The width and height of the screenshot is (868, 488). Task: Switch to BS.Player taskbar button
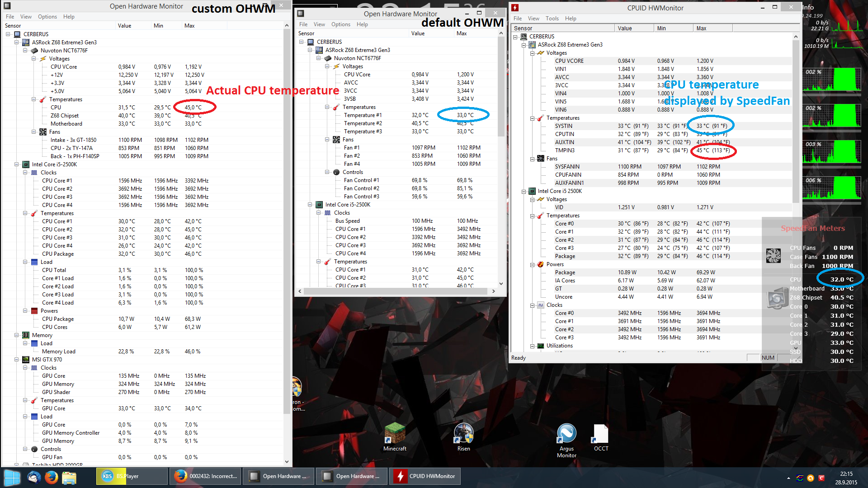click(132, 476)
